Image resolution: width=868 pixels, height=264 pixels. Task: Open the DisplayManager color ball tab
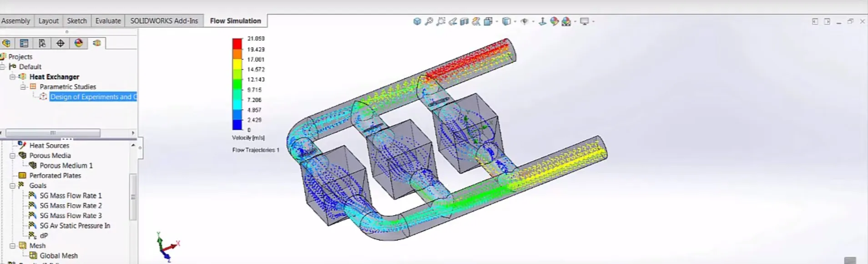pos(79,43)
